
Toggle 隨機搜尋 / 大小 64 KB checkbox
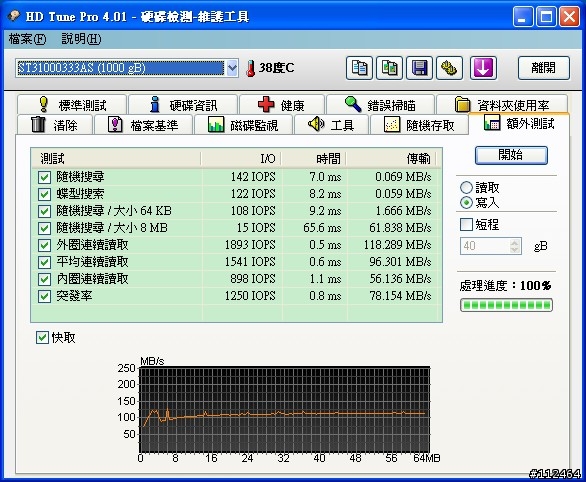pos(44,211)
